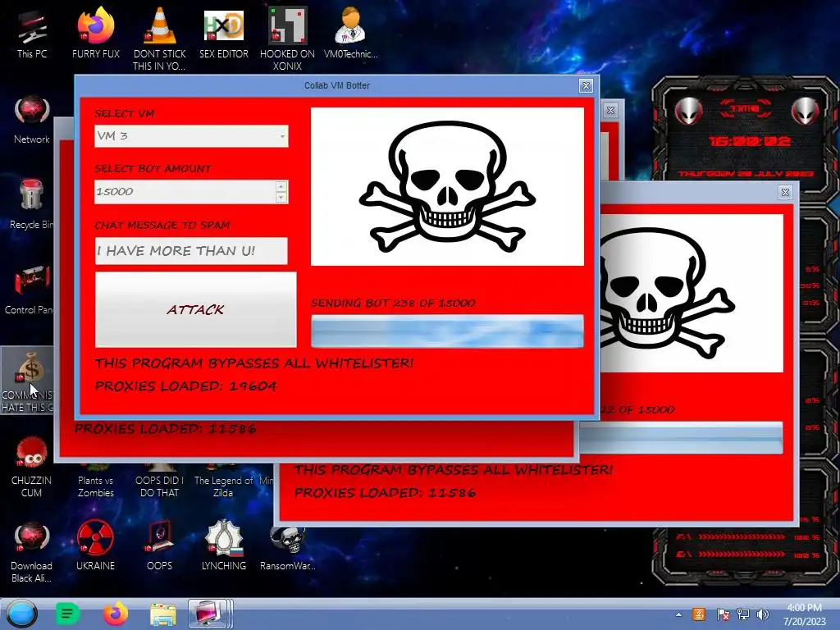Click the ATTACK button

coord(195,309)
